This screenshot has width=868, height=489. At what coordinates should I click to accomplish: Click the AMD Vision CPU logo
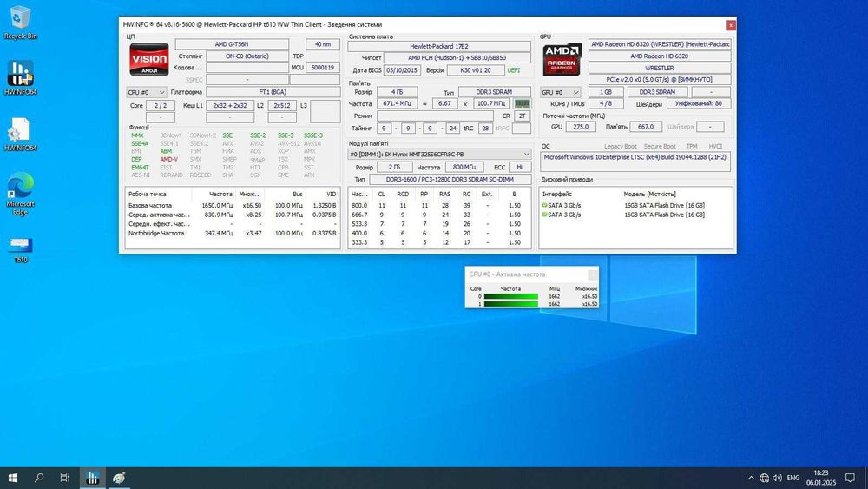tap(149, 59)
